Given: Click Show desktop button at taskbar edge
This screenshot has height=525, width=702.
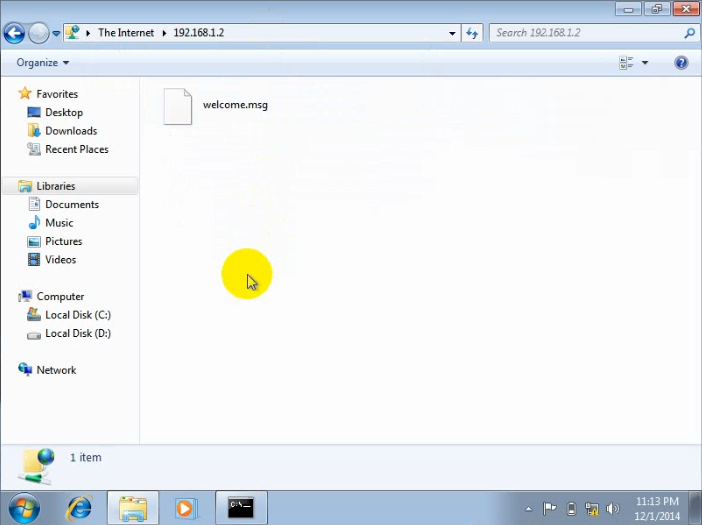Looking at the screenshot, I should (x=695, y=508).
